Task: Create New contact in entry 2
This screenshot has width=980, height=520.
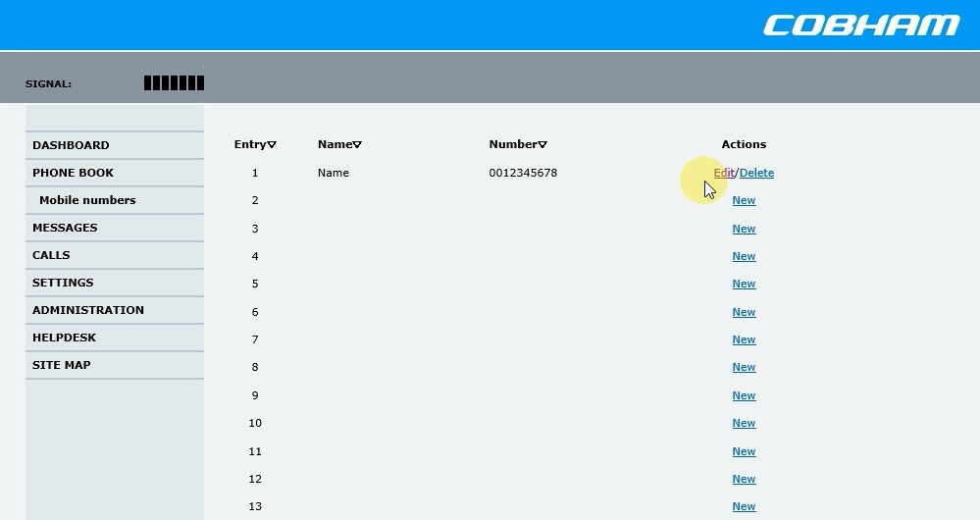Action: tap(744, 200)
